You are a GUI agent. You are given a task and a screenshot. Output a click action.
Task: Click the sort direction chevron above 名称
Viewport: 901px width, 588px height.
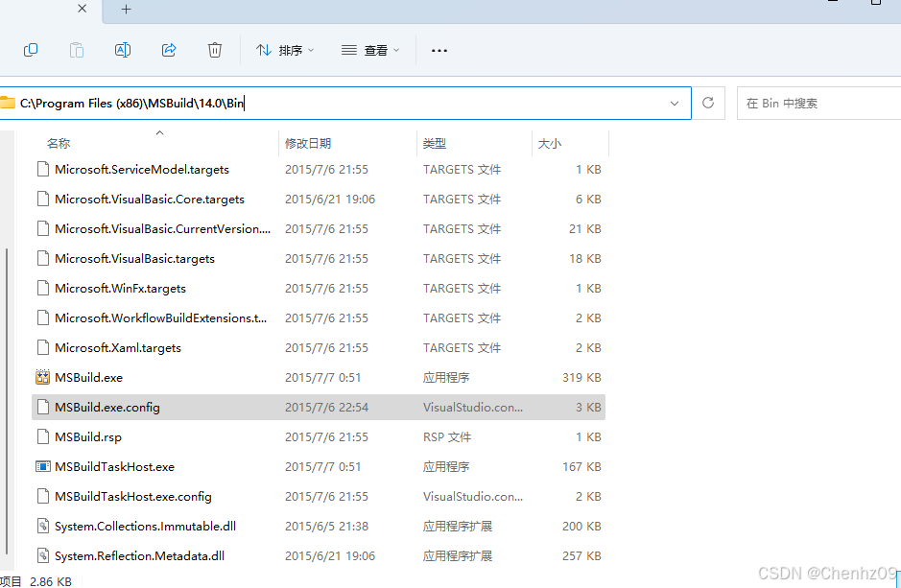pyautogui.click(x=159, y=132)
